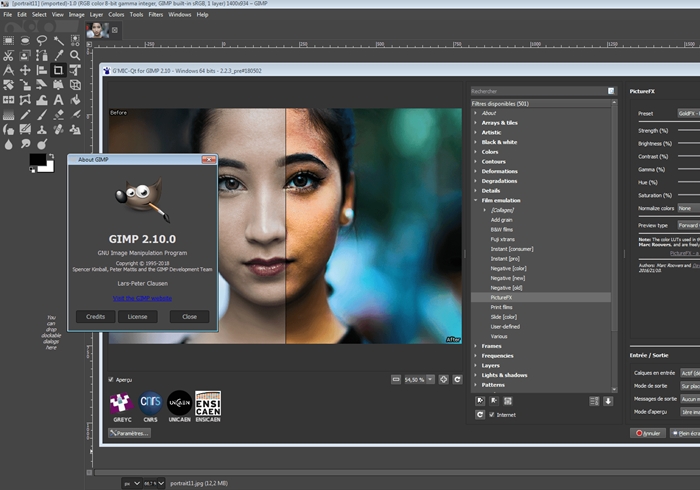700x490 pixels.
Task: Pick the Fuzzy Select magic wand tool
Action: tap(59, 40)
